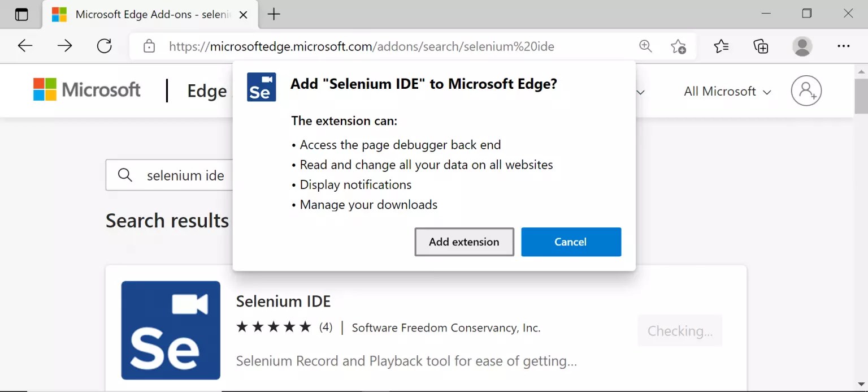
Task: Click the site security lock icon
Action: [149, 46]
